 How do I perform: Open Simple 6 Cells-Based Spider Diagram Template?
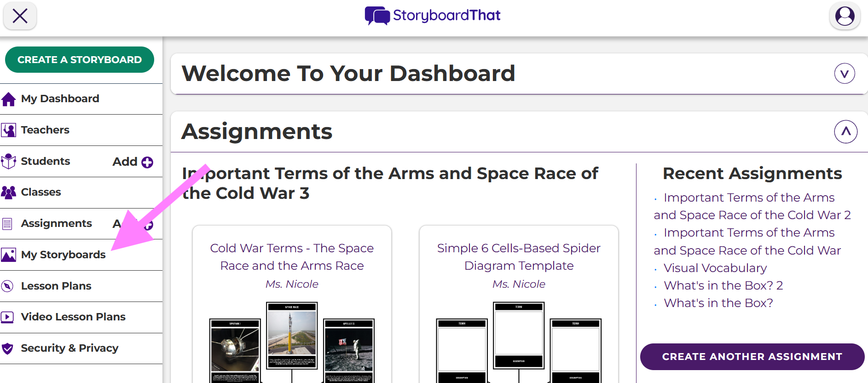pyautogui.click(x=519, y=257)
